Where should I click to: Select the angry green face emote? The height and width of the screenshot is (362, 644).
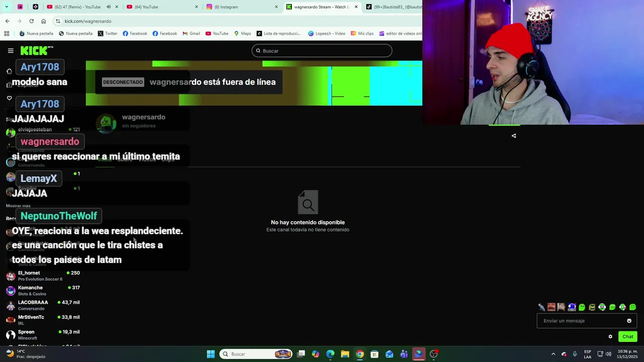(592, 307)
